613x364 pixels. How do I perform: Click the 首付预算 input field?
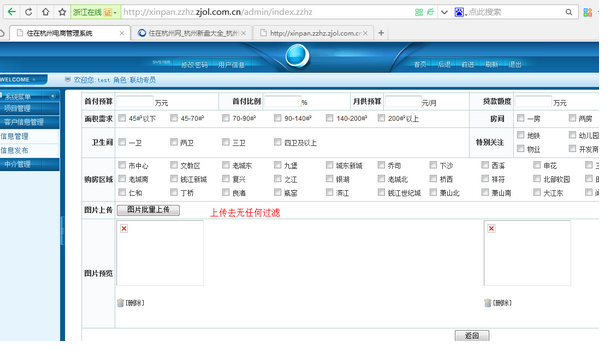click(134, 102)
